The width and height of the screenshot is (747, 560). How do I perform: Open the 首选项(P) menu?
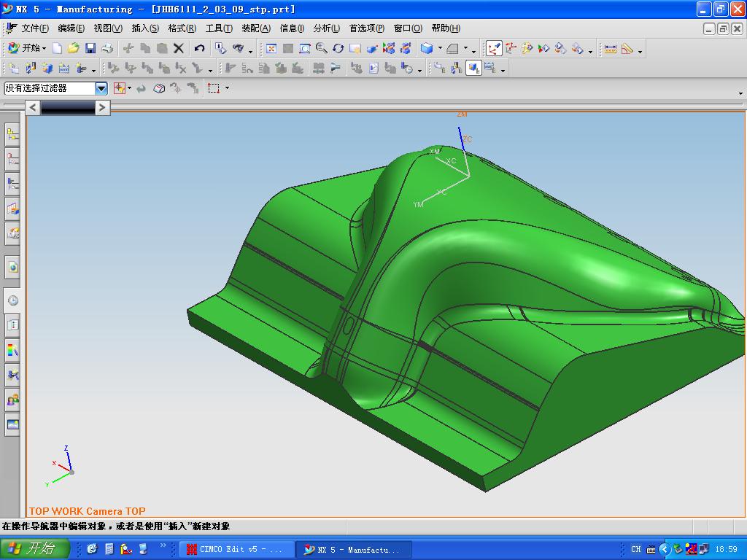point(367,28)
